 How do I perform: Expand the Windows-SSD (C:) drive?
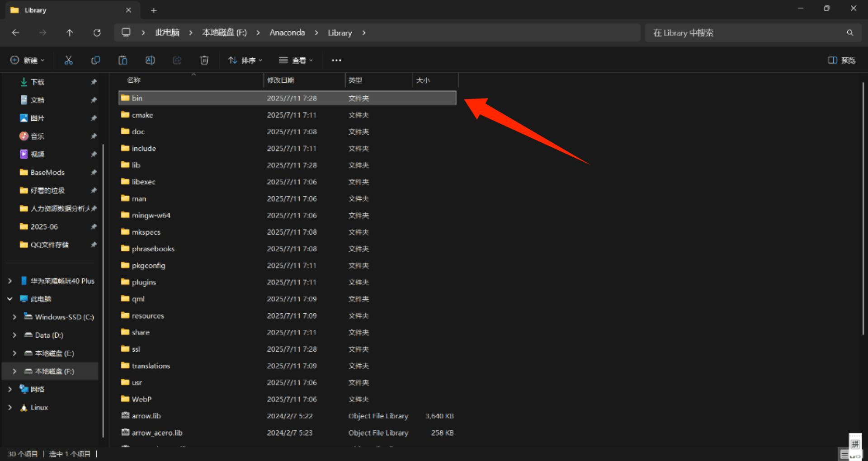click(14, 317)
